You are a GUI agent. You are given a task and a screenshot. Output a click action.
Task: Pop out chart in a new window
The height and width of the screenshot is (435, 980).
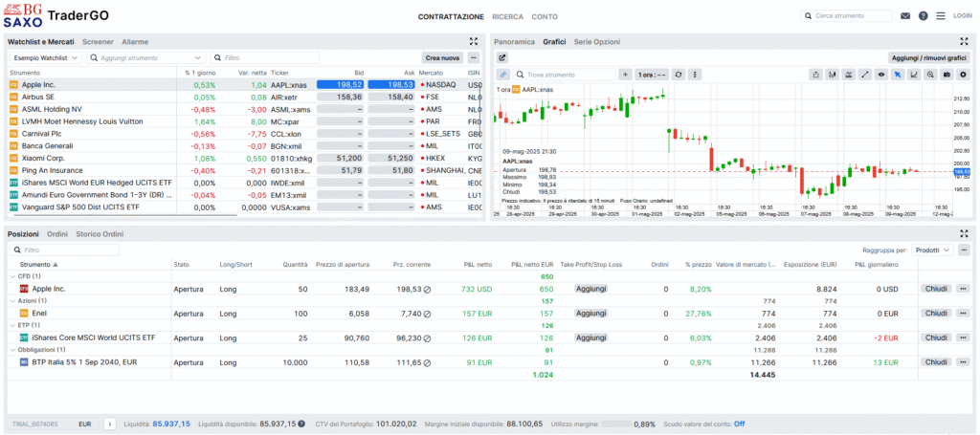pyautogui.click(x=502, y=58)
